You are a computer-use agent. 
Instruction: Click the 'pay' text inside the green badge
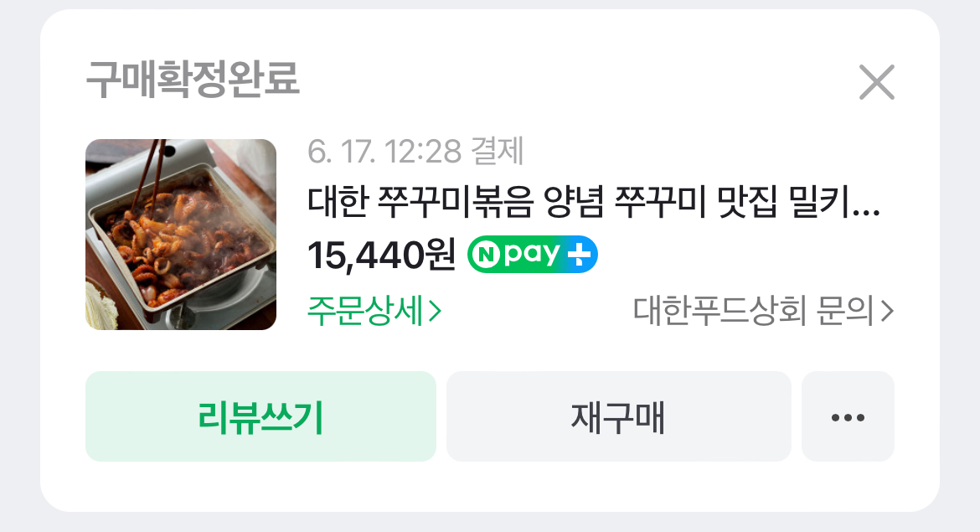tap(532, 254)
